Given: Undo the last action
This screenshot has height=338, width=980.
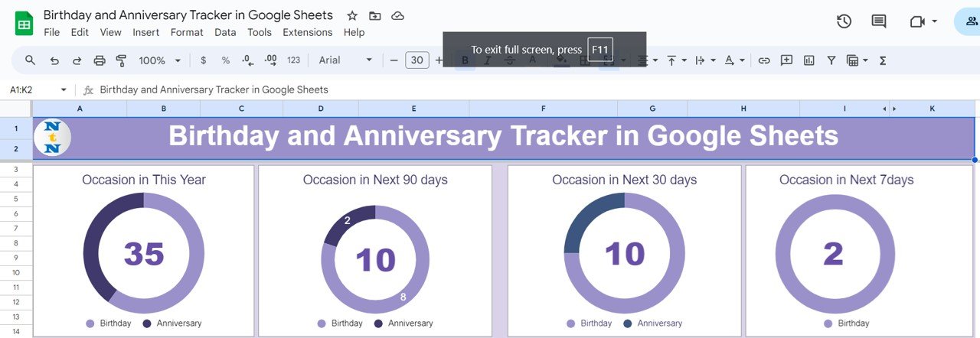Looking at the screenshot, I should pyautogui.click(x=54, y=60).
